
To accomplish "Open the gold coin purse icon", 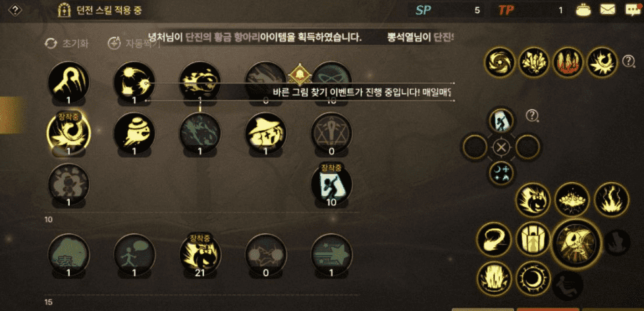I will [x=583, y=9].
